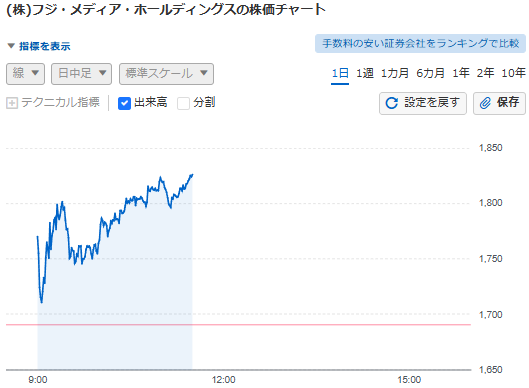Show the 2年 chart range
Screen dimensions: 529x388
click(x=485, y=73)
